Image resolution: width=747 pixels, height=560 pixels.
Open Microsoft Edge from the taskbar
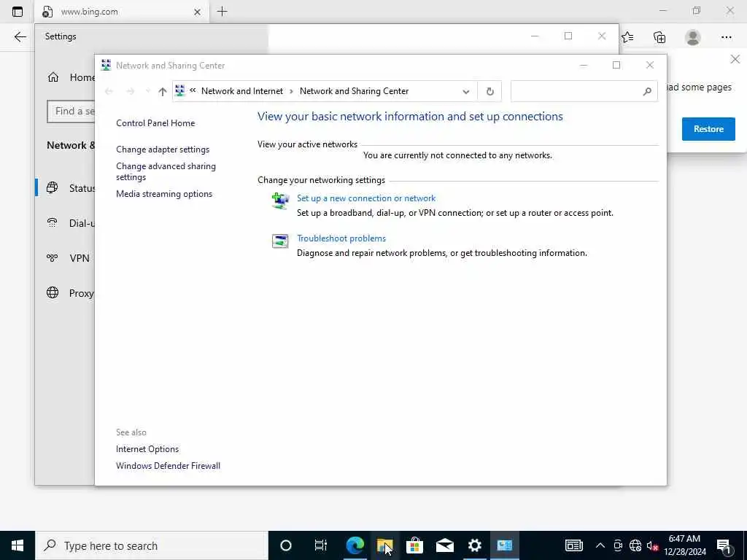[355, 545]
